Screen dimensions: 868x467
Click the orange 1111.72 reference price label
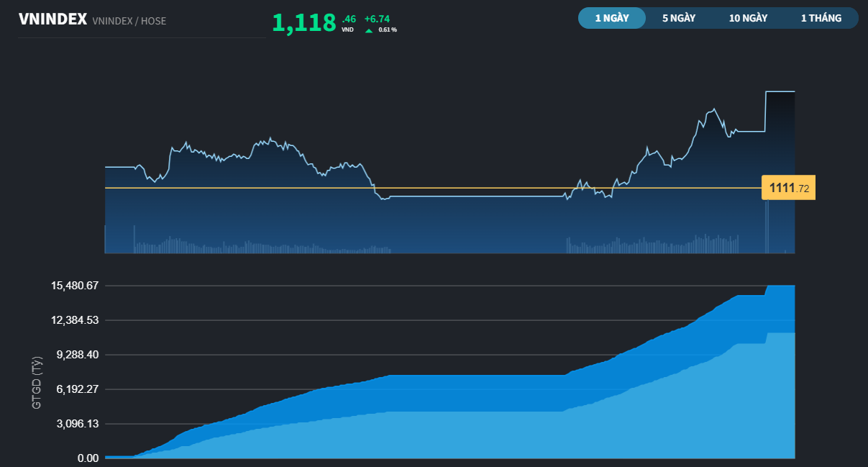pos(788,186)
